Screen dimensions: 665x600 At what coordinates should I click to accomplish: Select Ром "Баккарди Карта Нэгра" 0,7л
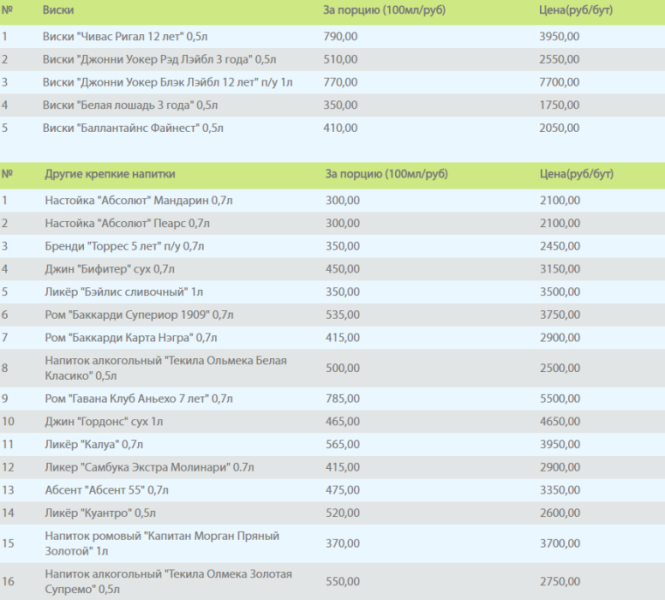pos(131,338)
